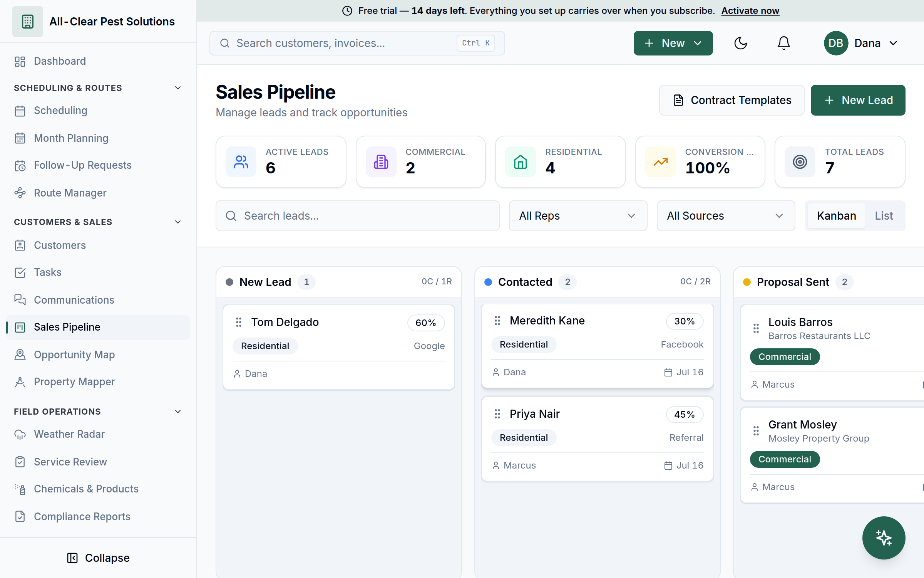Click the 60% probability badge
Image resolution: width=924 pixels, height=578 pixels.
point(426,323)
